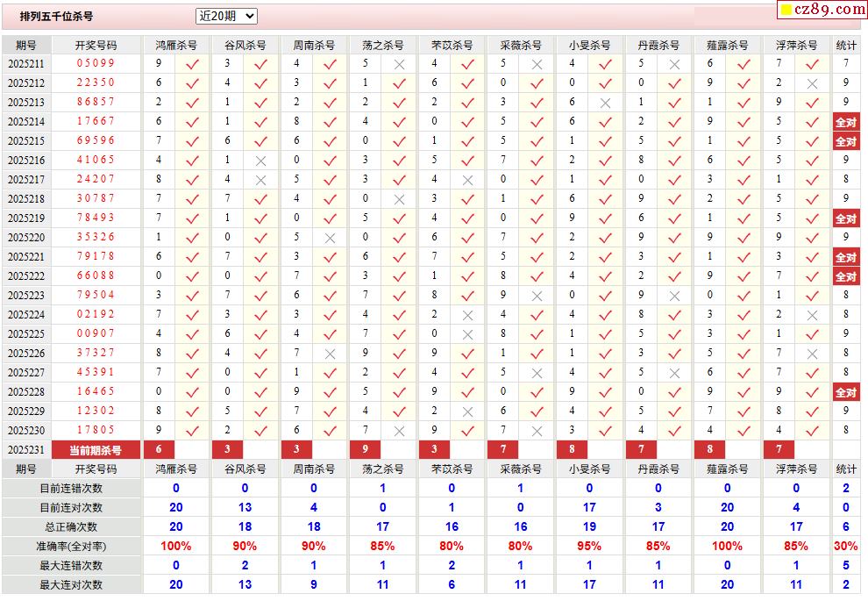Select draw number 66088

tap(96, 275)
